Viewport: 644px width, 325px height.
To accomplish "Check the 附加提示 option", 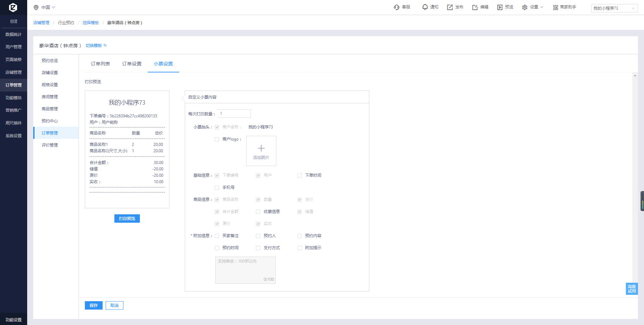I will coord(300,248).
